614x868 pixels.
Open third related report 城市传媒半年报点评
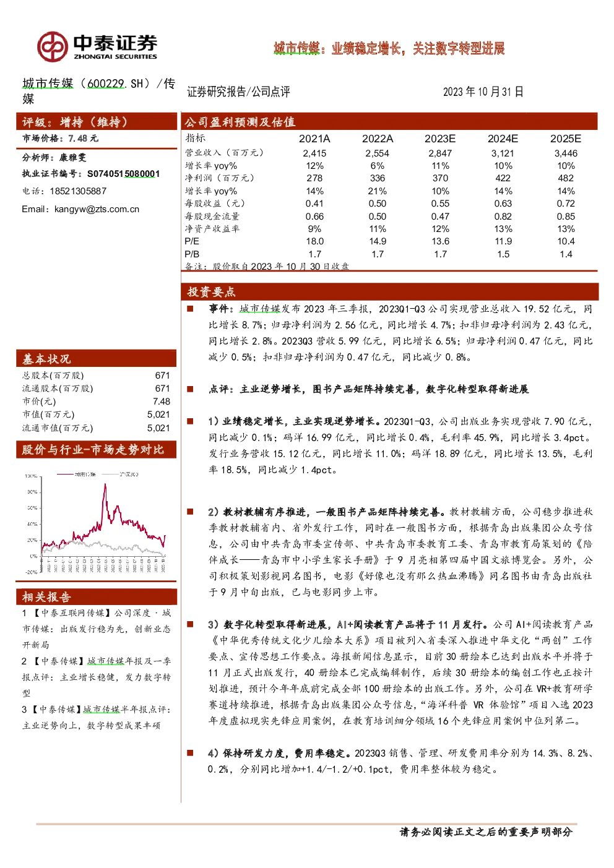tap(96, 717)
